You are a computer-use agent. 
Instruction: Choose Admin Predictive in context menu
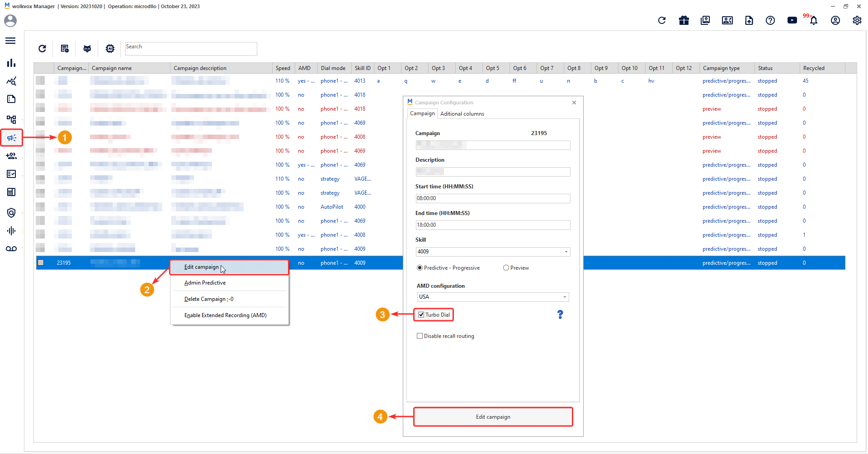(x=229, y=283)
